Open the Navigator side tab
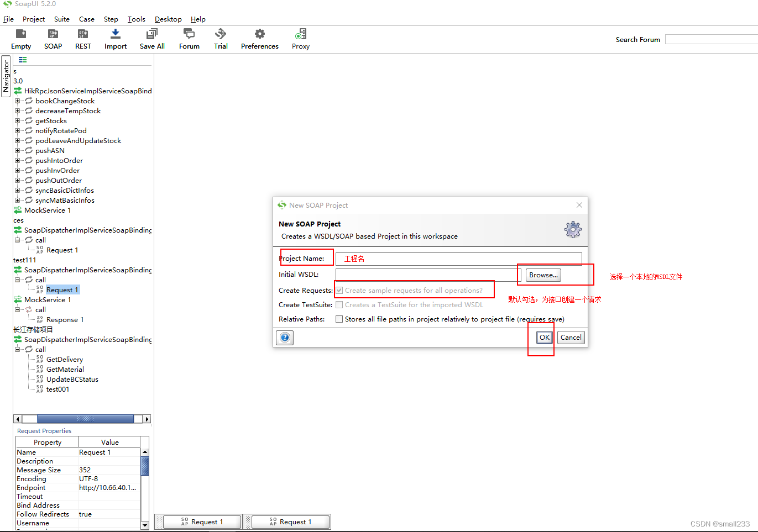The height and width of the screenshot is (532, 758). pyautogui.click(x=6, y=76)
